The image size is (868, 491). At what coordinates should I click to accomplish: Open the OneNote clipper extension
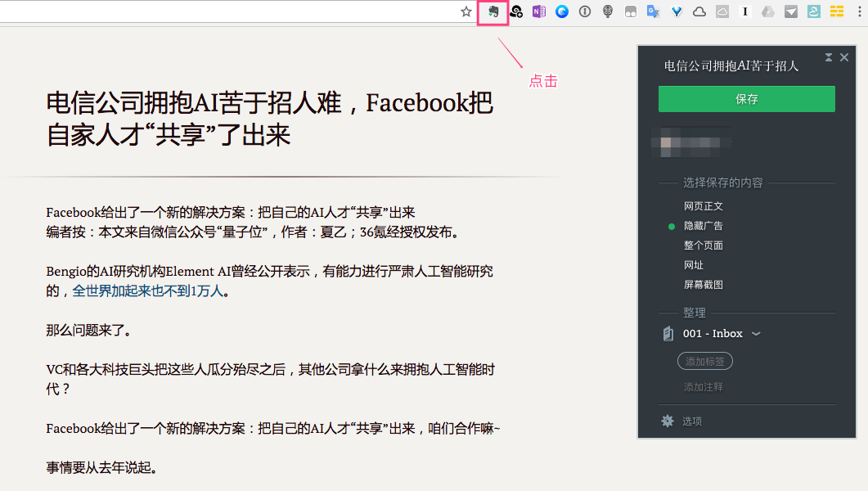coord(538,11)
